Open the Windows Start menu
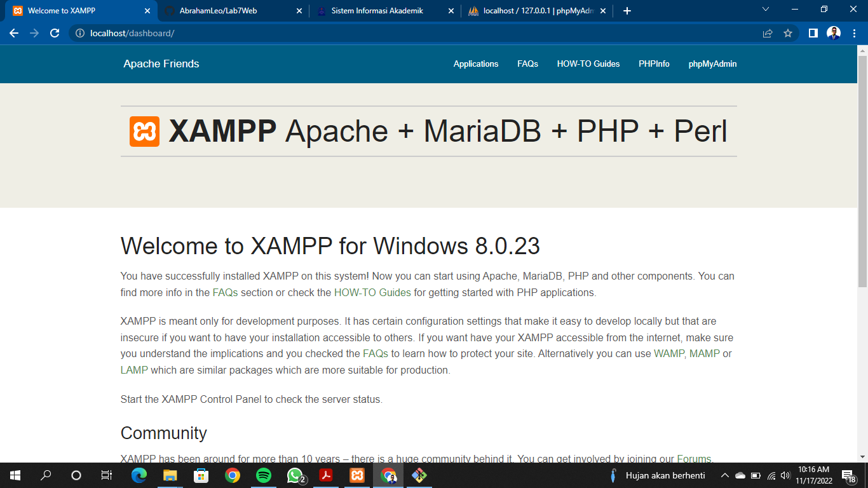The image size is (868, 488). (x=15, y=475)
